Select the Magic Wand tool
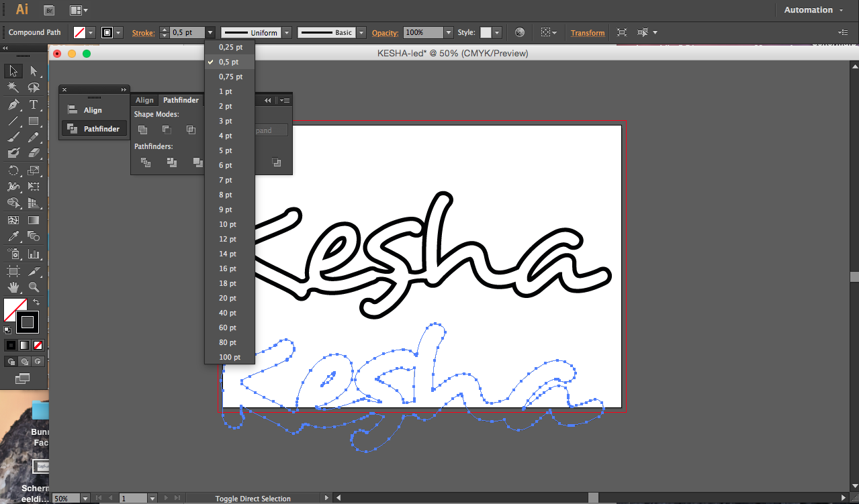Viewport: 859px width, 504px height. coord(13,88)
